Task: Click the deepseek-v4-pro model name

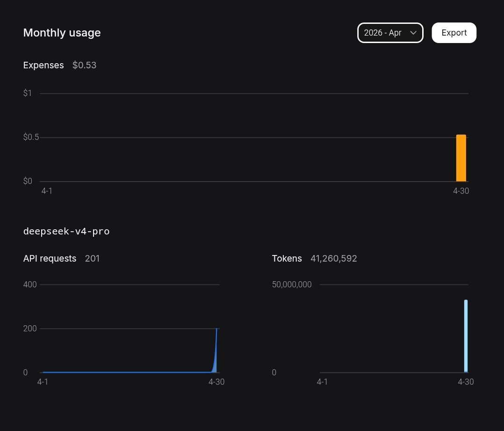Action: [x=66, y=231]
